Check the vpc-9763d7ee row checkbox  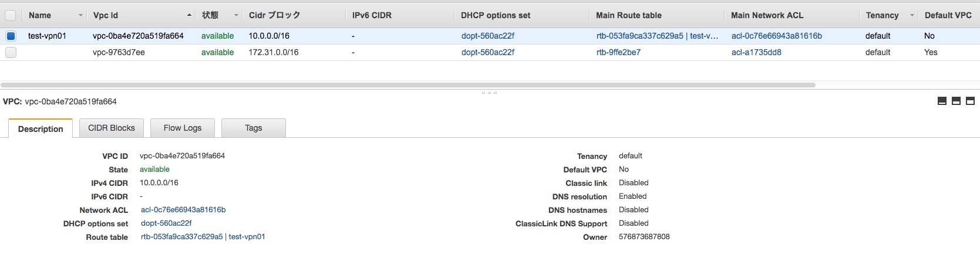point(11,52)
